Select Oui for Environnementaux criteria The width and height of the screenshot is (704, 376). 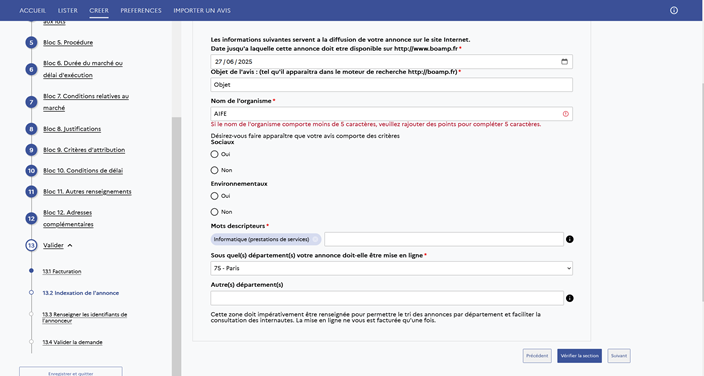(x=214, y=196)
